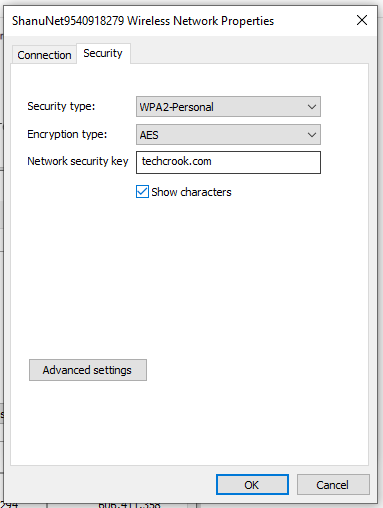The height and width of the screenshot is (508, 383).
Task: Open the Security type WPA2-Personal combo box
Action: pos(228,107)
